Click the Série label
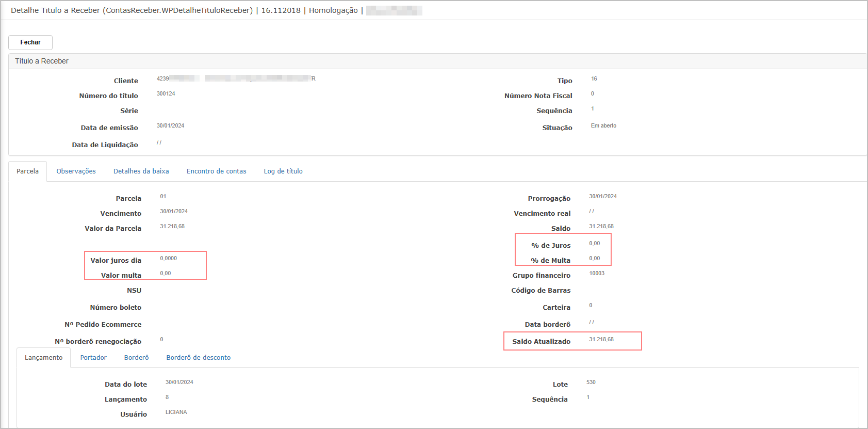 [129, 111]
